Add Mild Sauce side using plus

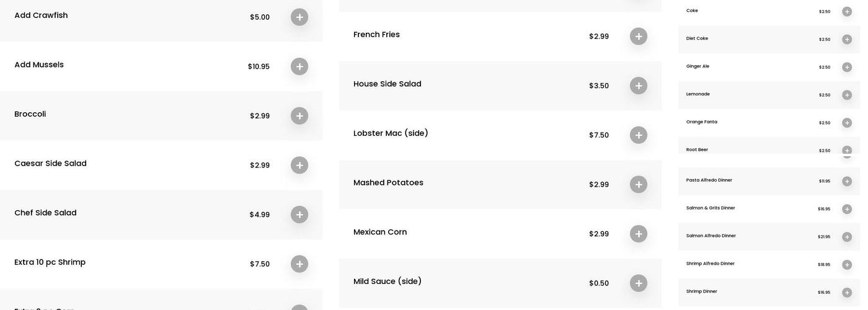pos(639,283)
